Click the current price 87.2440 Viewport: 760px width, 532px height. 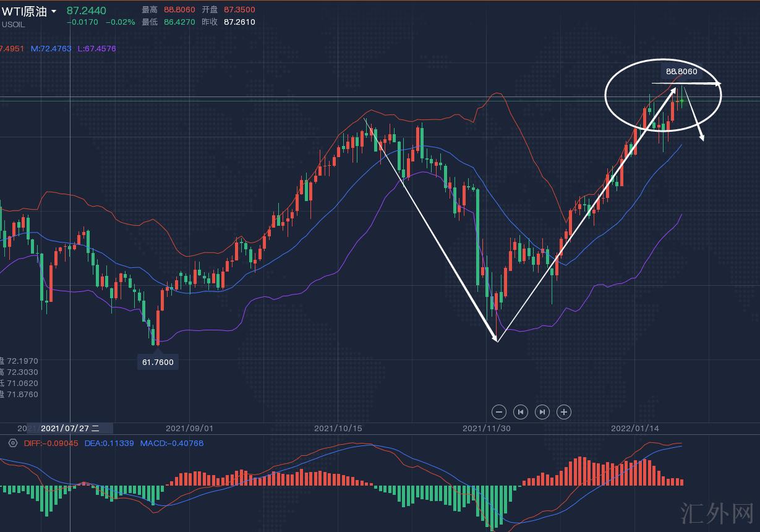pyautogui.click(x=86, y=11)
